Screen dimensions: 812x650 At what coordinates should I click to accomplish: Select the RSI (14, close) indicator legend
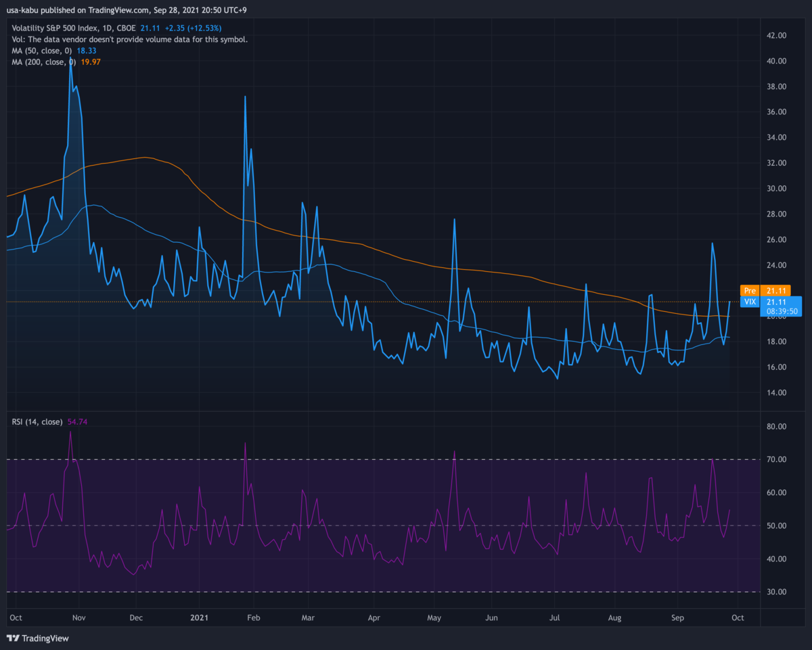[37, 421]
